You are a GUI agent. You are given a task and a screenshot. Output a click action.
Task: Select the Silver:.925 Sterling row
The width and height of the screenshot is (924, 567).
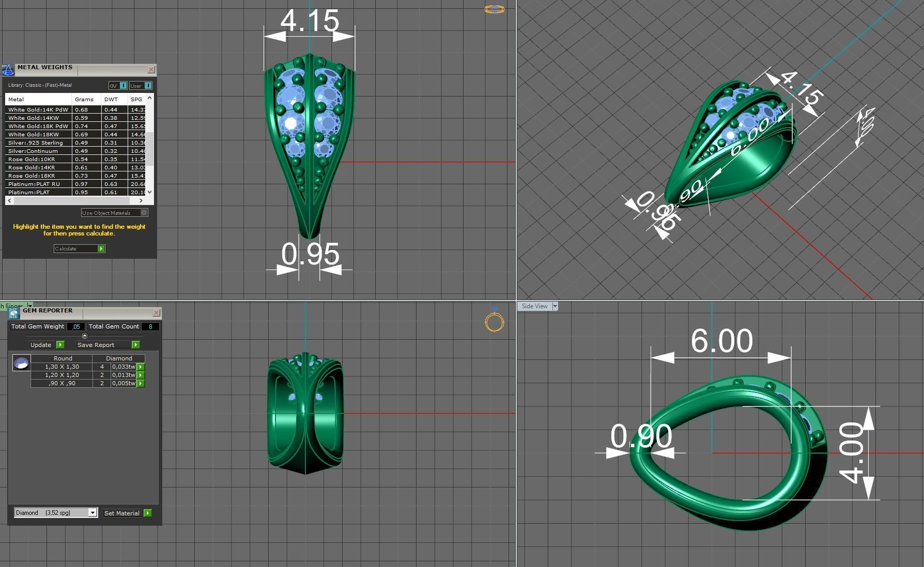coord(75,143)
